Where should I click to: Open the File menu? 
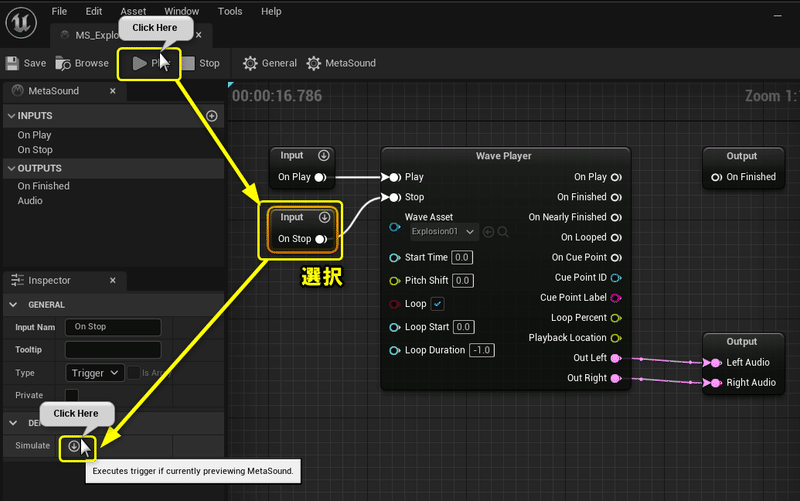(59, 11)
